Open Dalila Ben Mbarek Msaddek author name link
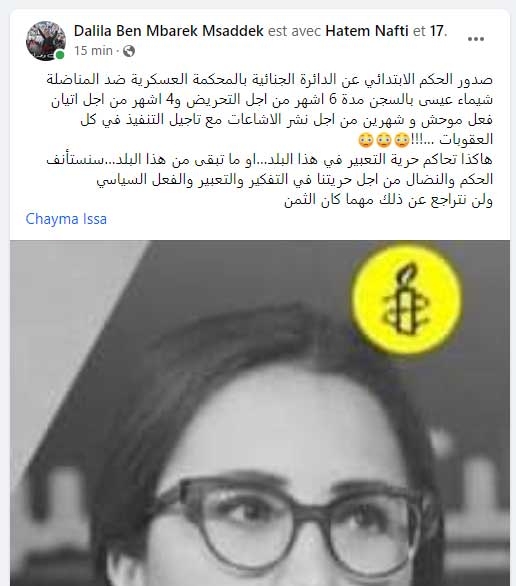Viewport: 516px width, 586px height. pyautogui.click(x=169, y=31)
